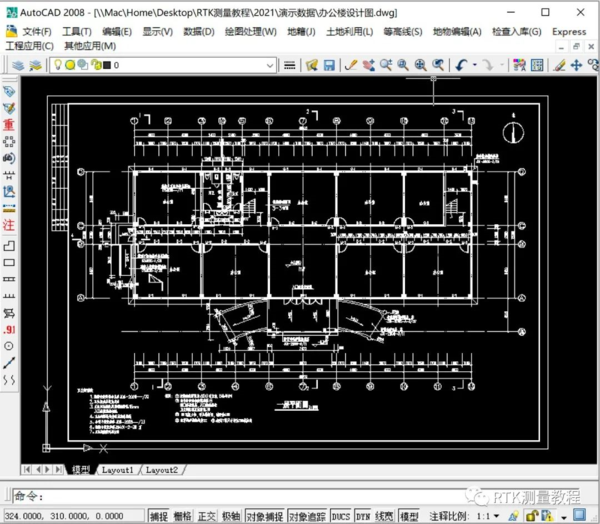This screenshot has width=600, height=524.
Task: Click the layer previous stacked-layers icon
Action: 35,65
